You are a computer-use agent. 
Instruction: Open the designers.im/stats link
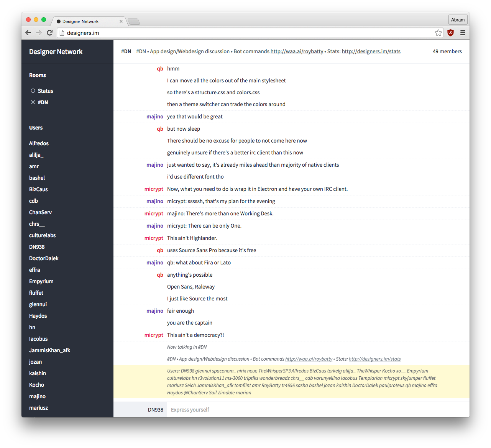[371, 51]
